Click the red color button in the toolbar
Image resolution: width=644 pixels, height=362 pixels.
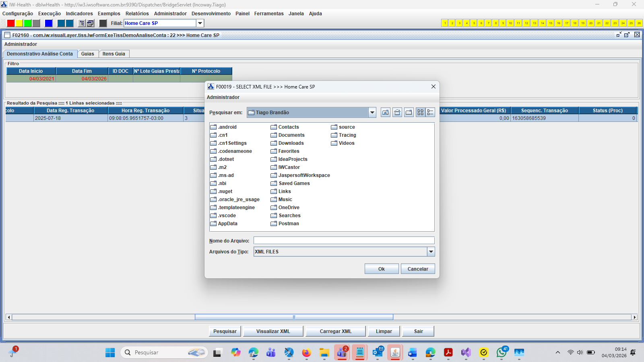click(11, 23)
